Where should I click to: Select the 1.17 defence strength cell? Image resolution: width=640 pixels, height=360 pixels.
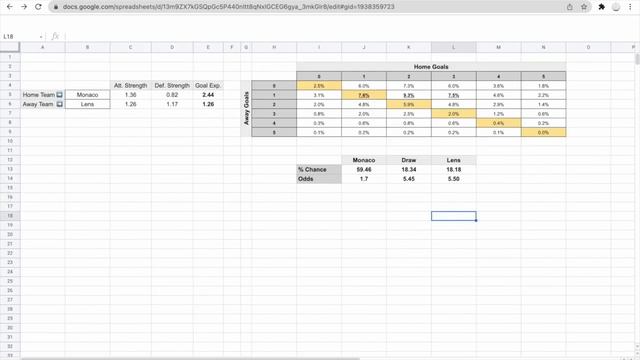coord(172,104)
